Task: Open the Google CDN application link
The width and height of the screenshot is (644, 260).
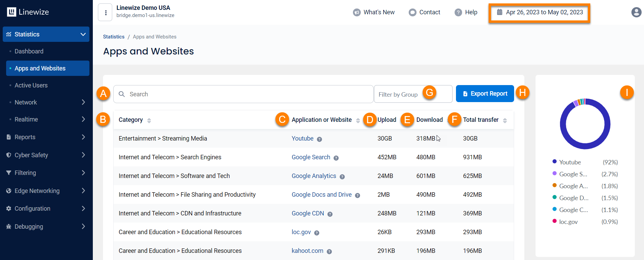Action: (308, 213)
